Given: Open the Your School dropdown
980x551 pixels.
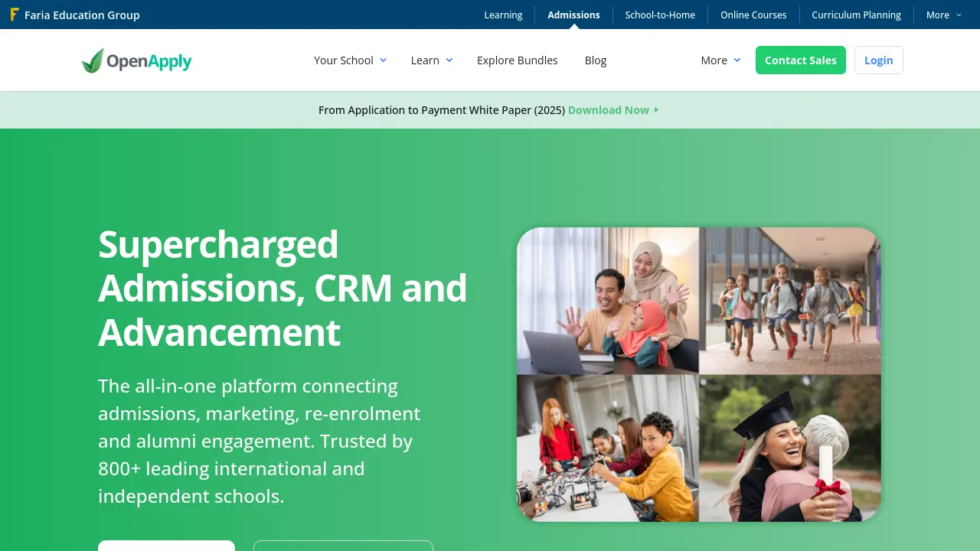Looking at the screenshot, I should pos(350,60).
